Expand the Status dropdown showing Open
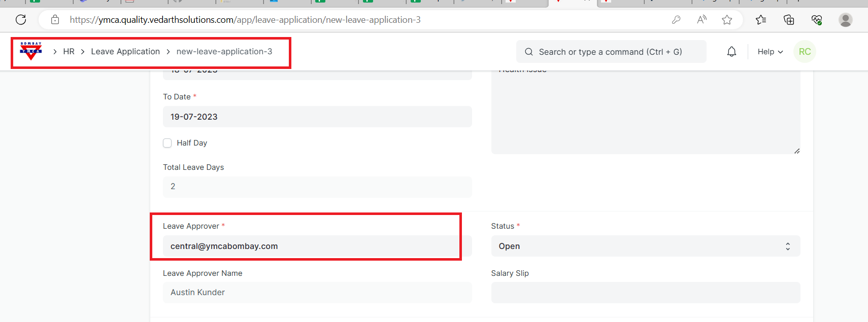 645,246
